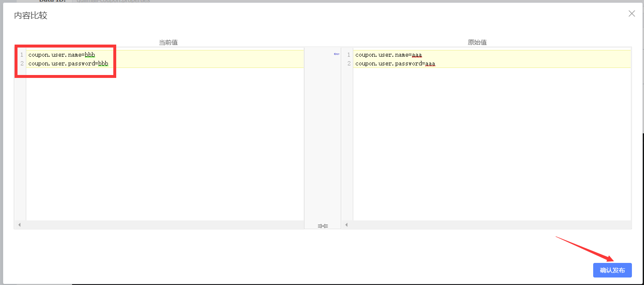644x285 pixels.
Task: Click line number 1 in the 原始值 gutter
Action: pyautogui.click(x=349, y=55)
